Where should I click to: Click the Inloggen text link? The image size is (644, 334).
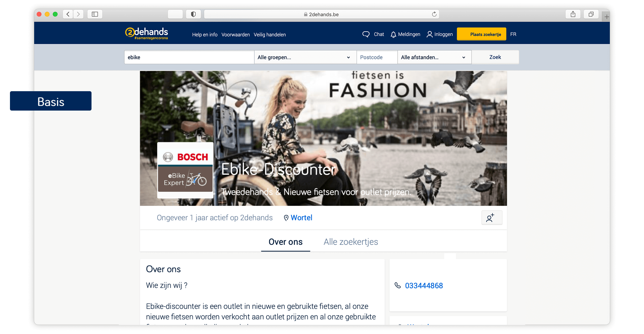click(x=443, y=34)
